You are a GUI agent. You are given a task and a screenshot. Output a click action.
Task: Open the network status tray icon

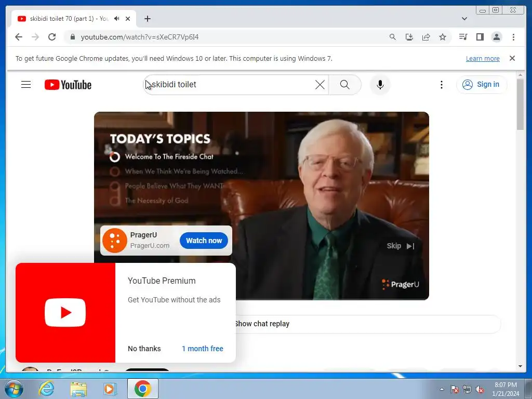coord(467,389)
